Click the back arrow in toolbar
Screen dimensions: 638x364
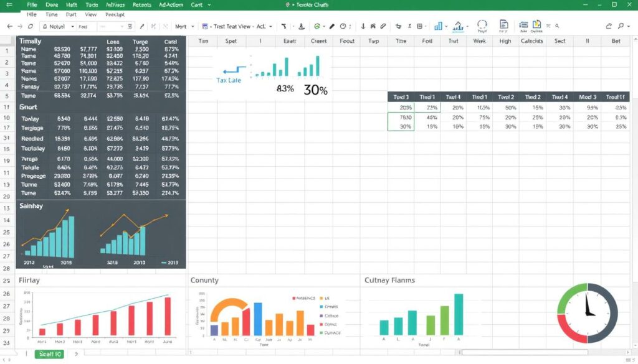pyautogui.click(x=10, y=26)
